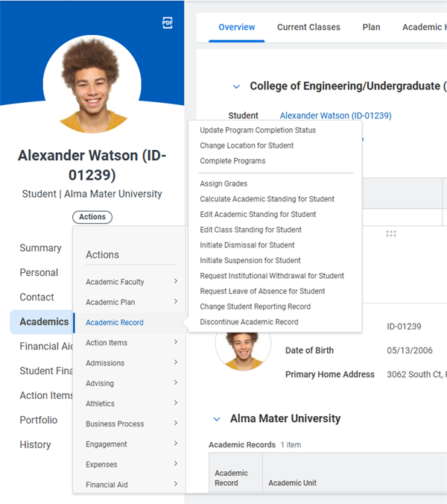Open the Academic Faculty actions category
Screen dimensions: 447x504
pyautogui.click(x=130, y=282)
